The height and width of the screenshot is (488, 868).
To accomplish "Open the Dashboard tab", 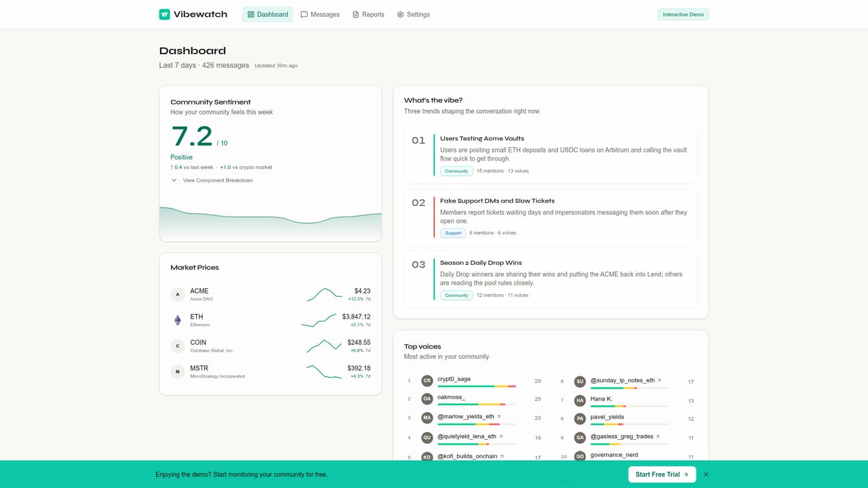I will point(268,14).
